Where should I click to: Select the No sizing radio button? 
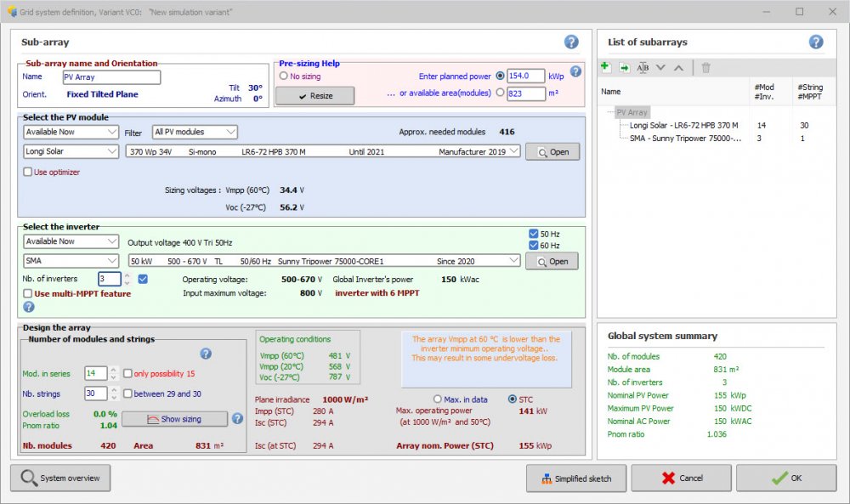coord(284,76)
